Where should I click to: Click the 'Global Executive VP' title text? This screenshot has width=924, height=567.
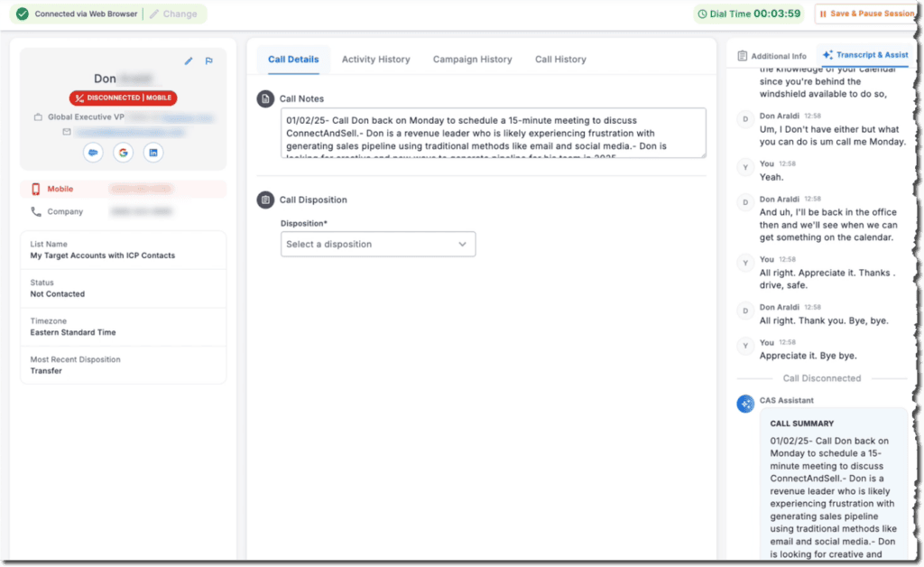(86, 116)
